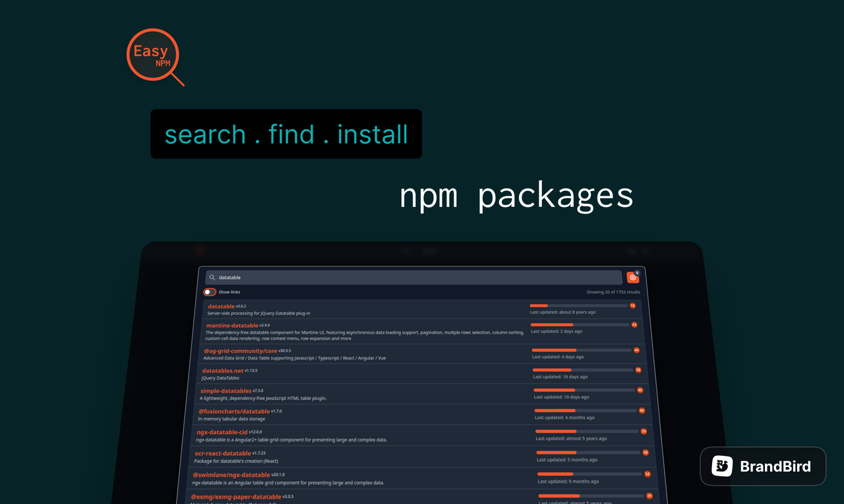This screenshot has width=844, height=504.
Task: Click "Package for datatable's creation (React)" text
Action: point(235,461)
